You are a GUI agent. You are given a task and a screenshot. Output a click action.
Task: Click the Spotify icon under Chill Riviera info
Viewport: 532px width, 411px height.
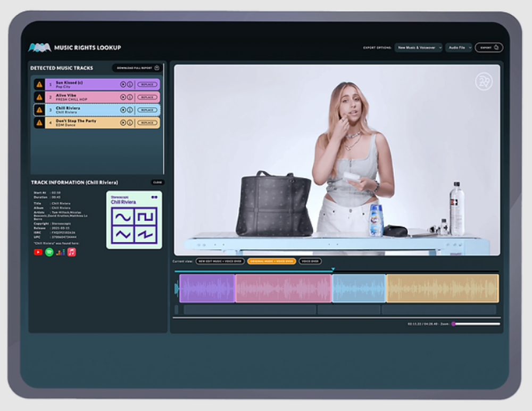click(49, 252)
